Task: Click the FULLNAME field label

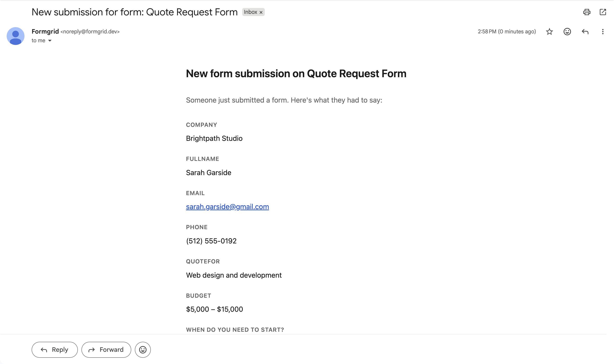Action: coord(202,159)
